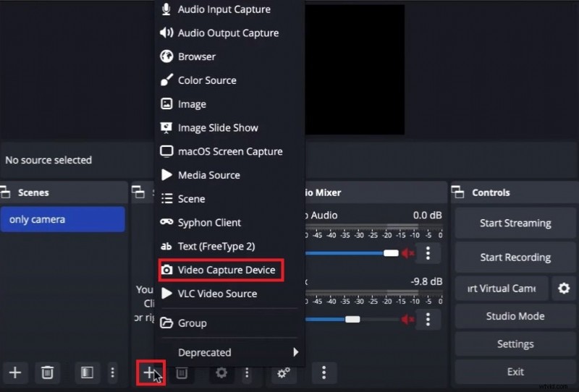Viewport: 579px width, 392px height.
Task: Open Sources panel three-dot menu
Action: (247, 372)
